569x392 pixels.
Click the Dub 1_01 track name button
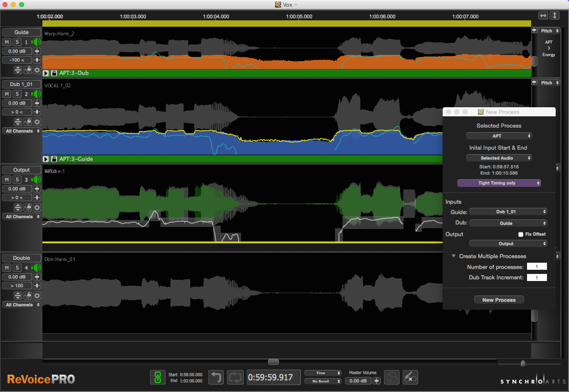(x=21, y=84)
